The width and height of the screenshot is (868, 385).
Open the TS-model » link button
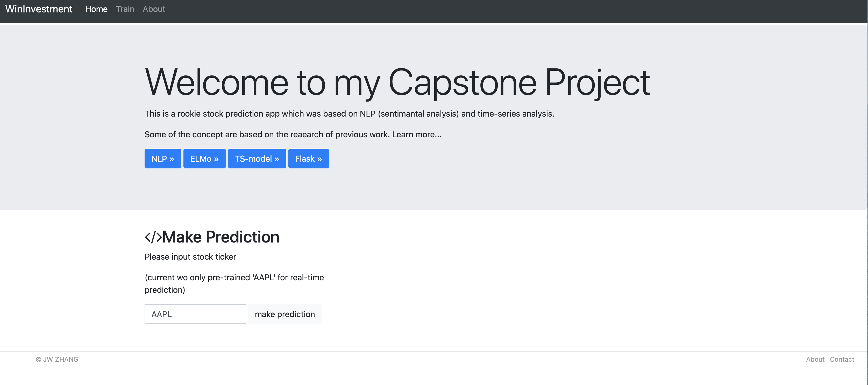tap(257, 159)
